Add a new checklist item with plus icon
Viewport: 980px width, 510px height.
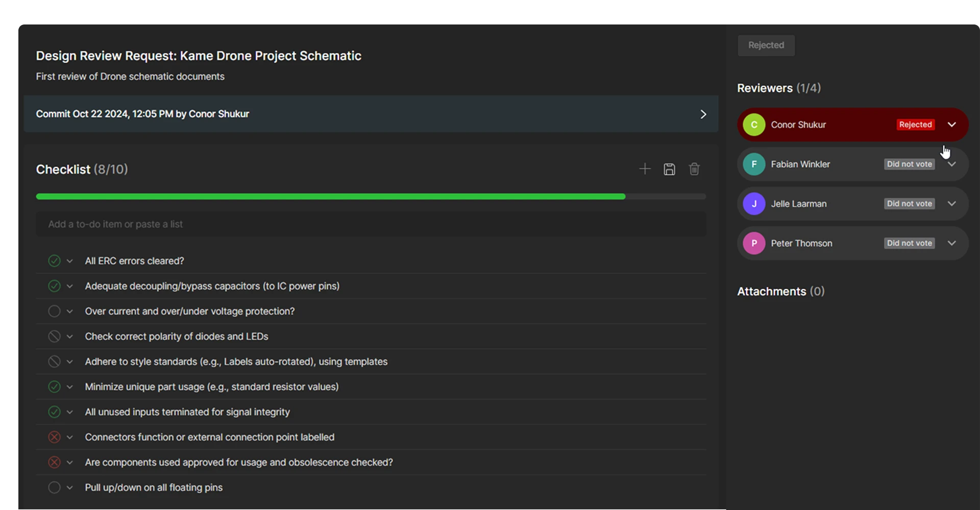[645, 169]
